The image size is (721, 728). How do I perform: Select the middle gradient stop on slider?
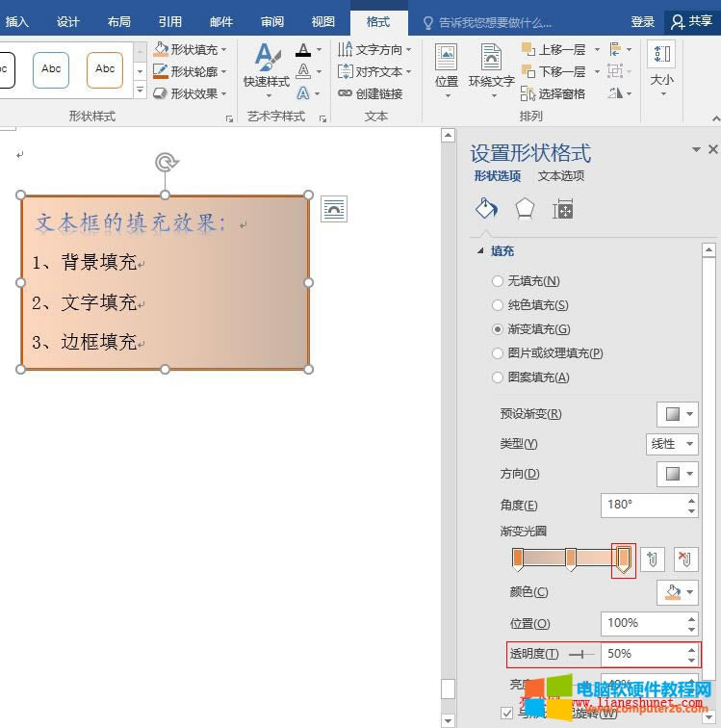coord(571,558)
